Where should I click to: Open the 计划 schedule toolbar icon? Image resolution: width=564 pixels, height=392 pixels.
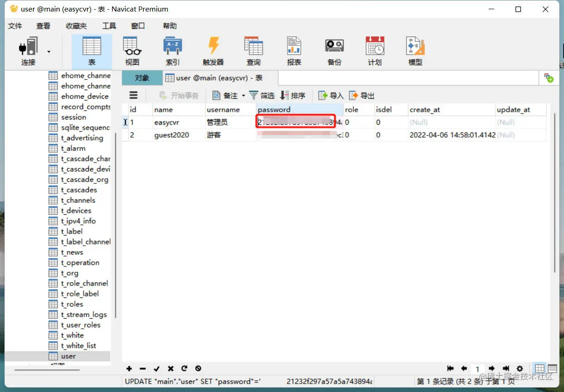point(375,51)
